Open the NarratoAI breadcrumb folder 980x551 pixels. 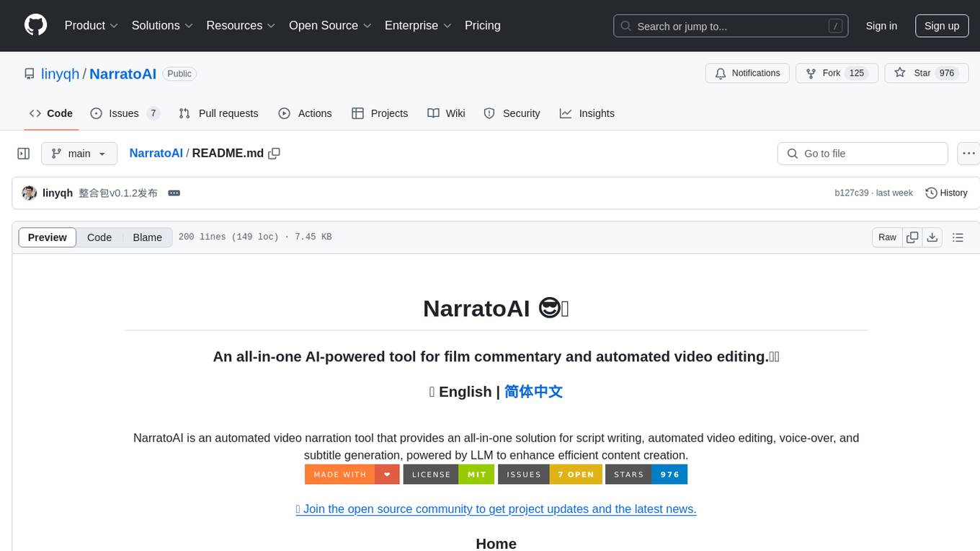[156, 154]
